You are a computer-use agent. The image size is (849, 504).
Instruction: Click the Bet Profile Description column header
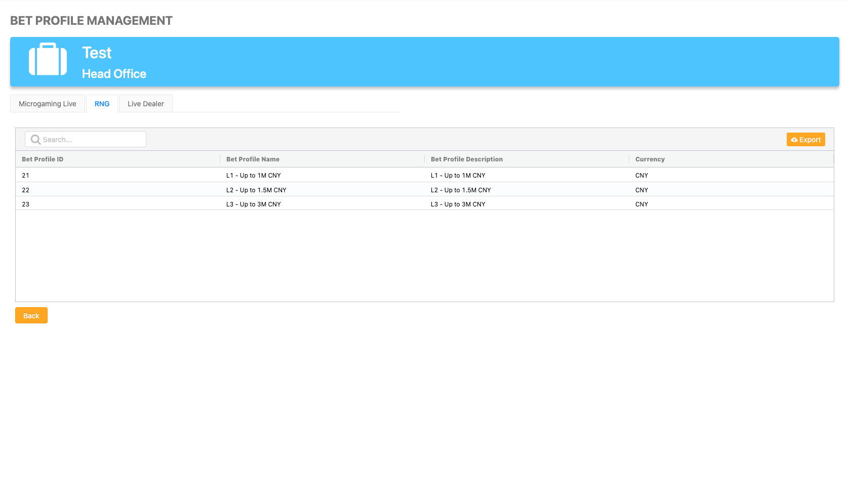[466, 159]
